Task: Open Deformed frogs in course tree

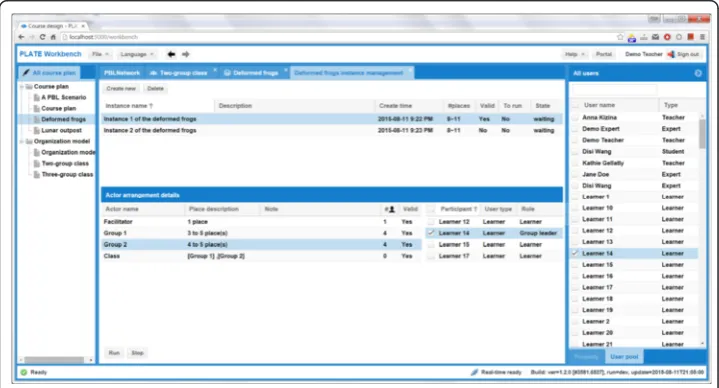Action: coord(63,119)
